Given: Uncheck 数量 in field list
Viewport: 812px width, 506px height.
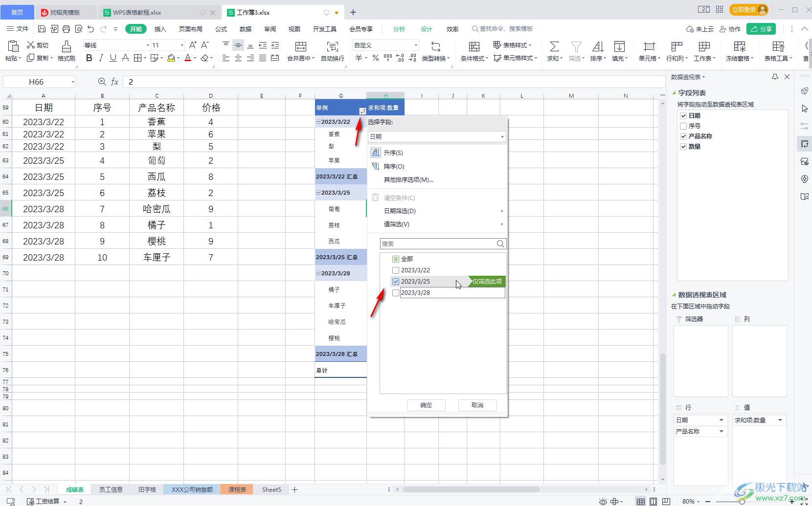Looking at the screenshot, I should tap(683, 147).
